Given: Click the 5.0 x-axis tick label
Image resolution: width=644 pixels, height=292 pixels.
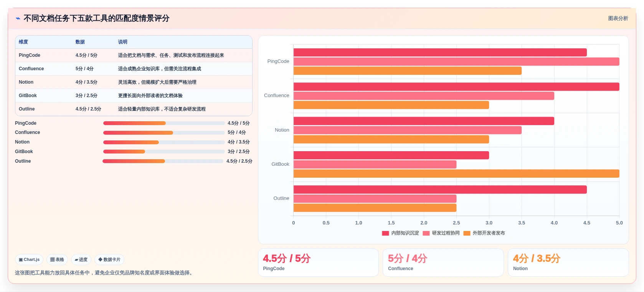Looking at the screenshot, I should pyautogui.click(x=619, y=223).
